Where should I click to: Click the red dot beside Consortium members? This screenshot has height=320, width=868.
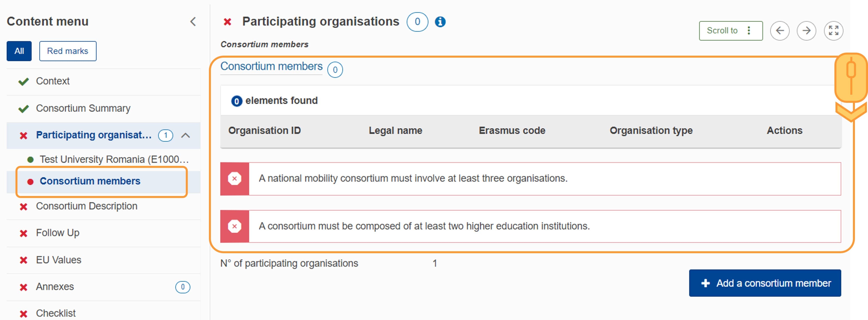pyautogui.click(x=30, y=182)
